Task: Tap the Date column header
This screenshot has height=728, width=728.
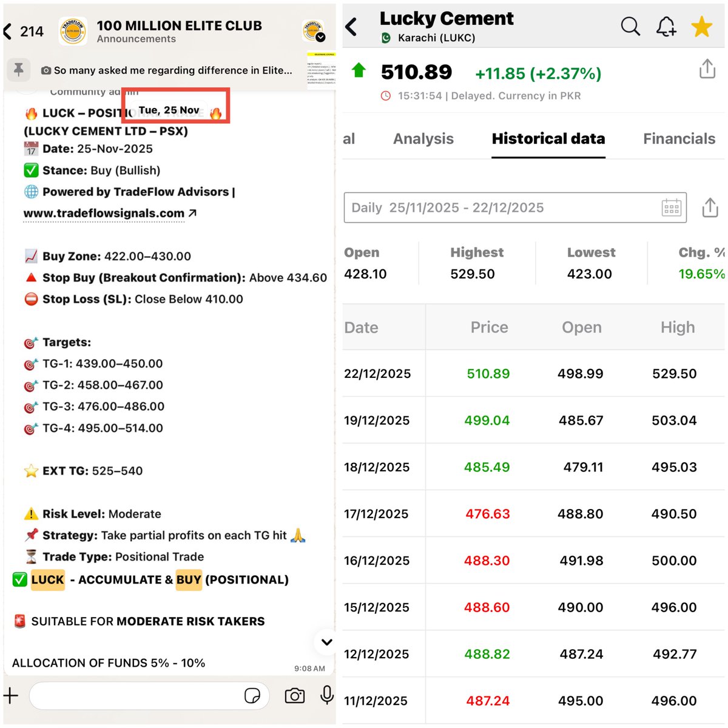Action: tap(361, 328)
